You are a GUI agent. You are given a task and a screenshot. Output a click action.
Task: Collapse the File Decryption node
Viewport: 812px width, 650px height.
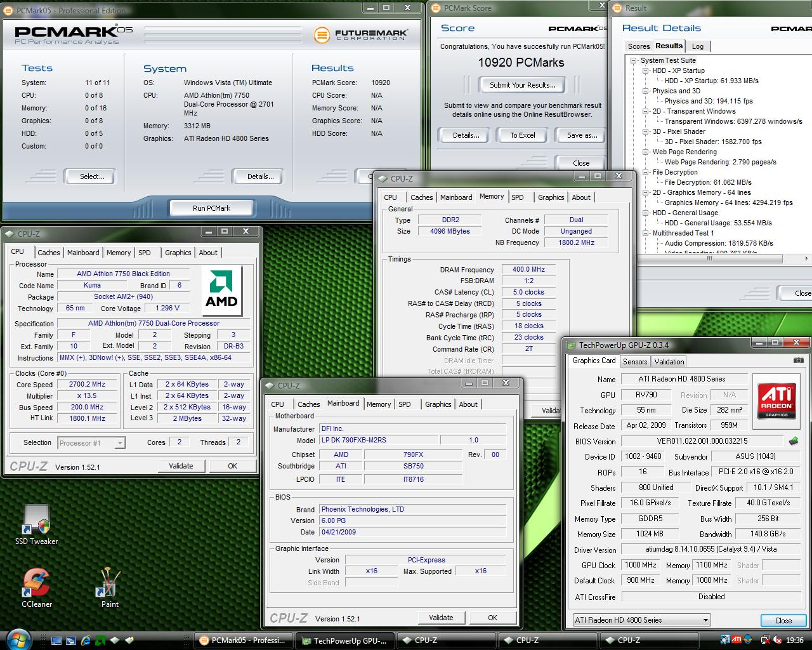pos(645,172)
